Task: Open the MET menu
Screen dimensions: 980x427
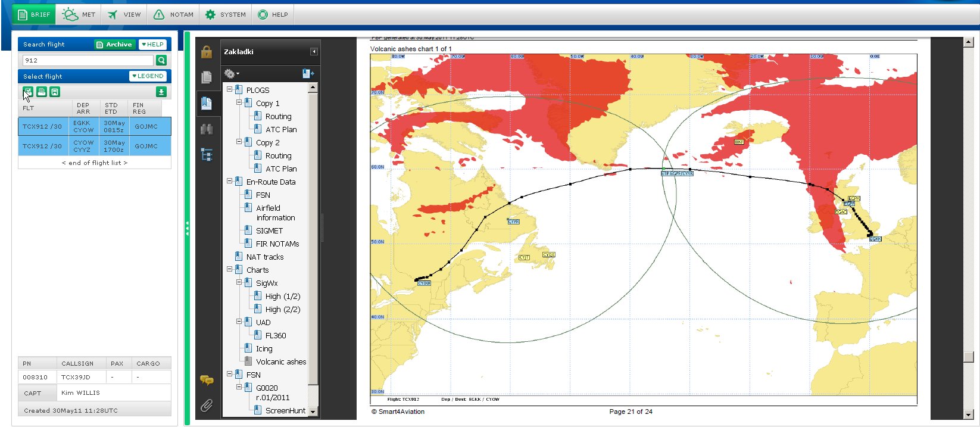Action: click(x=79, y=14)
